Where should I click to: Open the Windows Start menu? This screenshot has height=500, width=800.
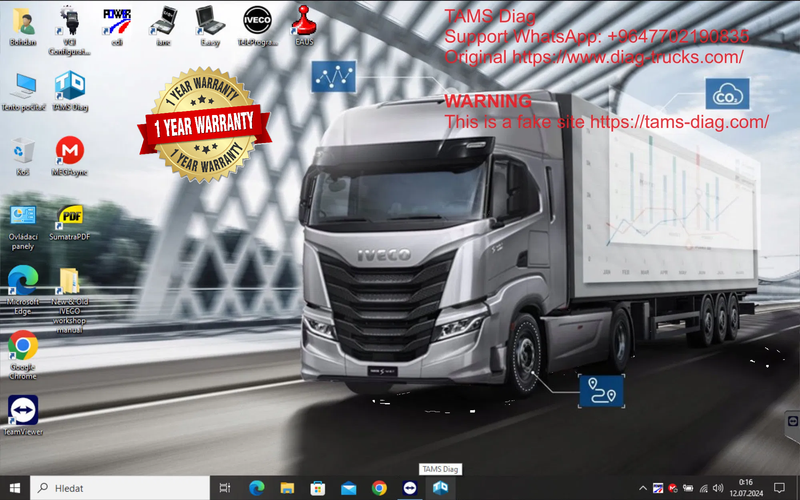(14, 488)
